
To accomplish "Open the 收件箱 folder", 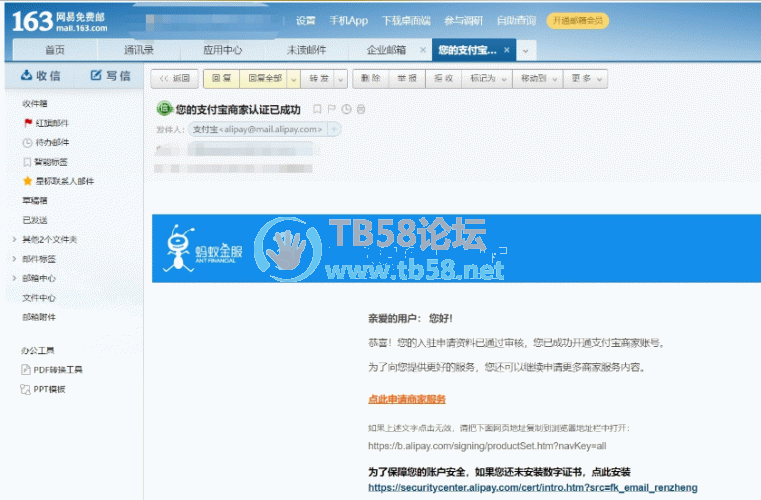I will pos(35,104).
